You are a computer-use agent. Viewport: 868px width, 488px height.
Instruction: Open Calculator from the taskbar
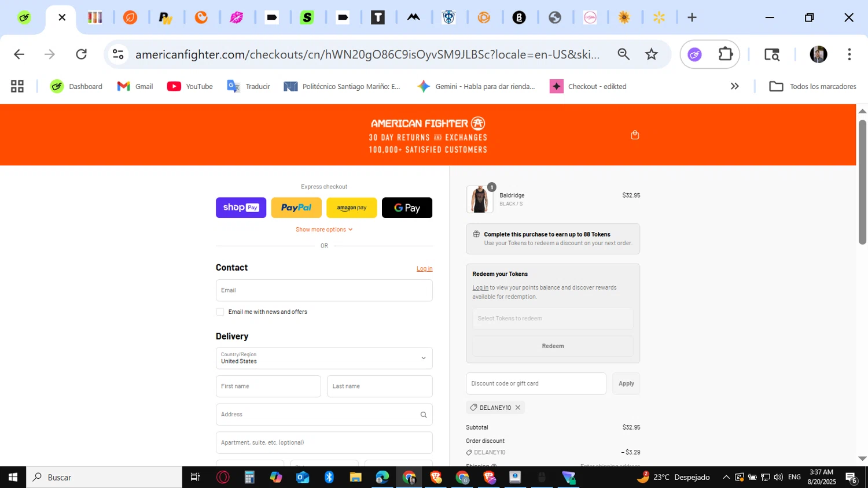(x=249, y=477)
